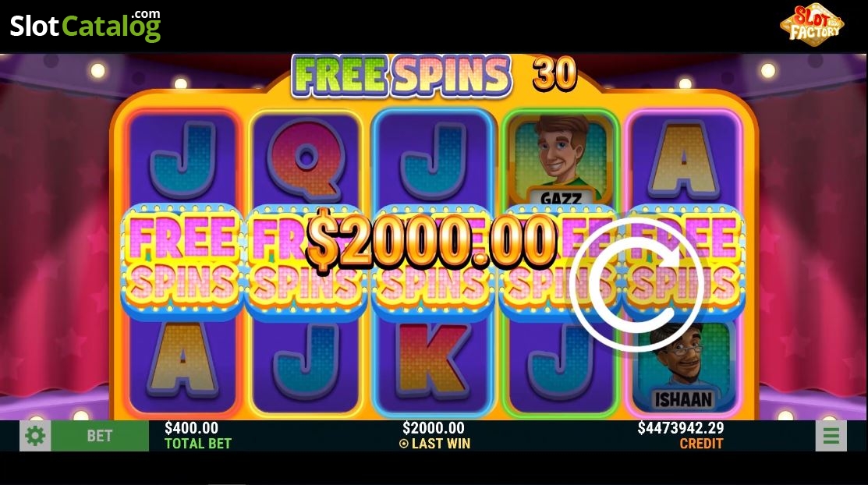Click the K symbol on third reel

(432, 360)
